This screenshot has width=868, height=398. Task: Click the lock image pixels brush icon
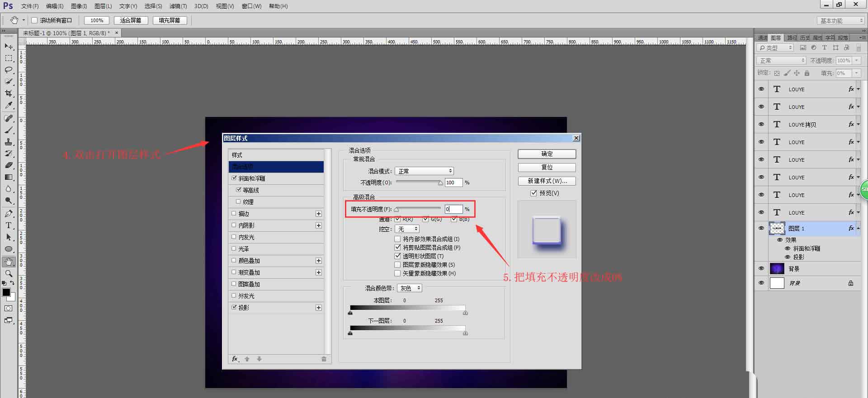tap(787, 73)
